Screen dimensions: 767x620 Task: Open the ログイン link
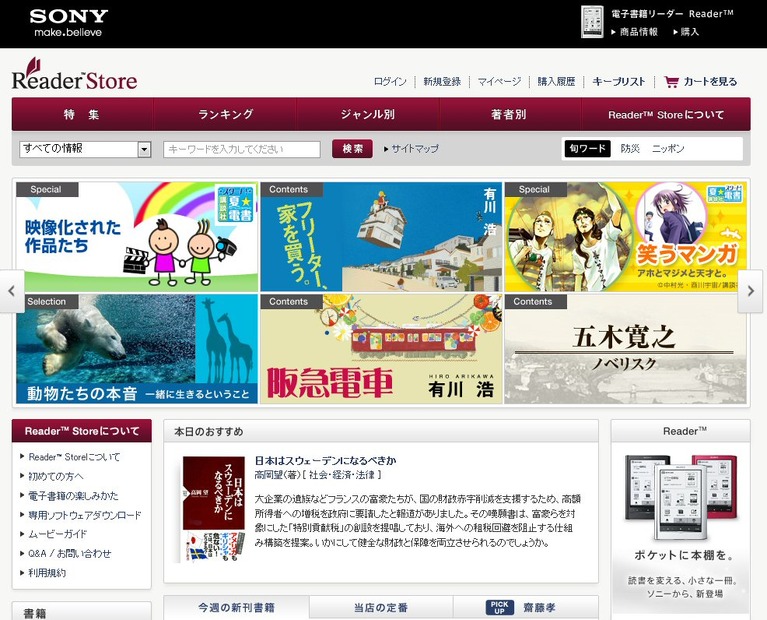click(390, 82)
